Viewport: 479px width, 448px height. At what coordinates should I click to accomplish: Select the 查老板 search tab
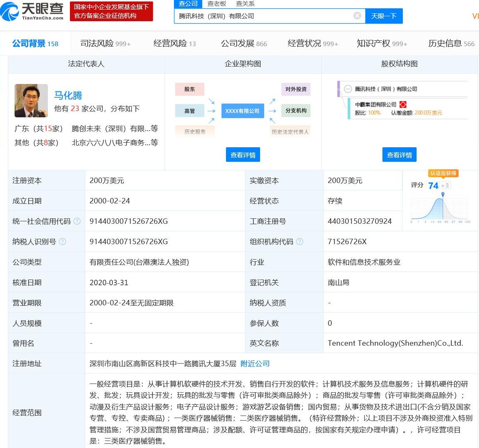[x=216, y=4]
